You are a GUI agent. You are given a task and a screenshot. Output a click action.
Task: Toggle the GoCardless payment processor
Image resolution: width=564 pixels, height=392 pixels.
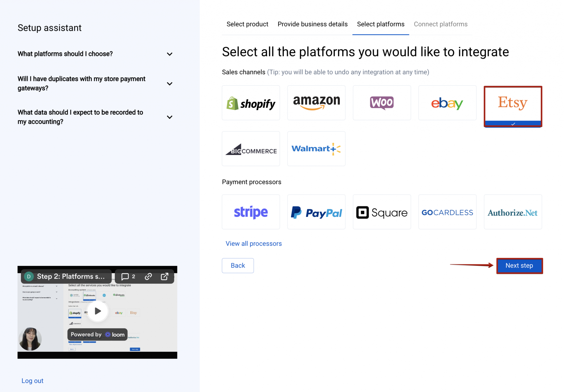click(447, 212)
